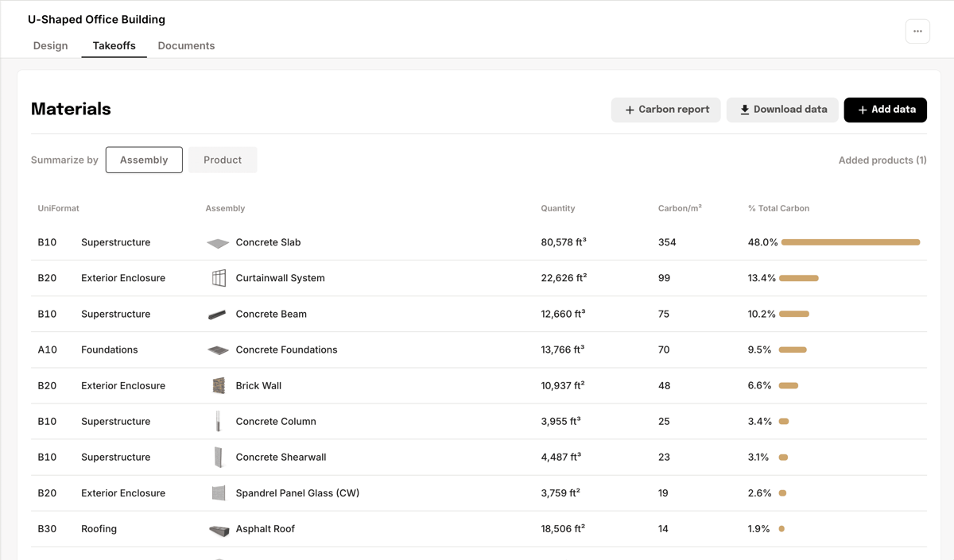Open the three-dot more options menu
954x560 pixels.
pyautogui.click(x=917, y=31)
